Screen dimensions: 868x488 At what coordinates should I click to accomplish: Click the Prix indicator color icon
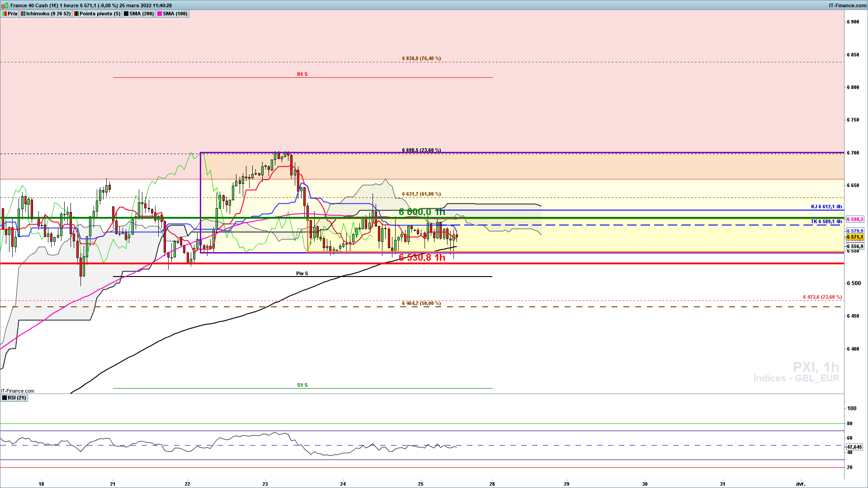coord(5,14)
